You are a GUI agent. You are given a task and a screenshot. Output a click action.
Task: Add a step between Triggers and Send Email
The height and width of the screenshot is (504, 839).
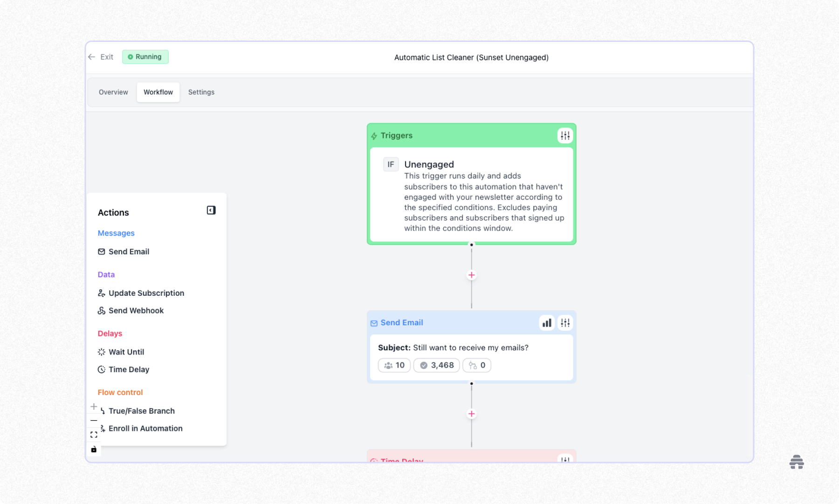471,275
